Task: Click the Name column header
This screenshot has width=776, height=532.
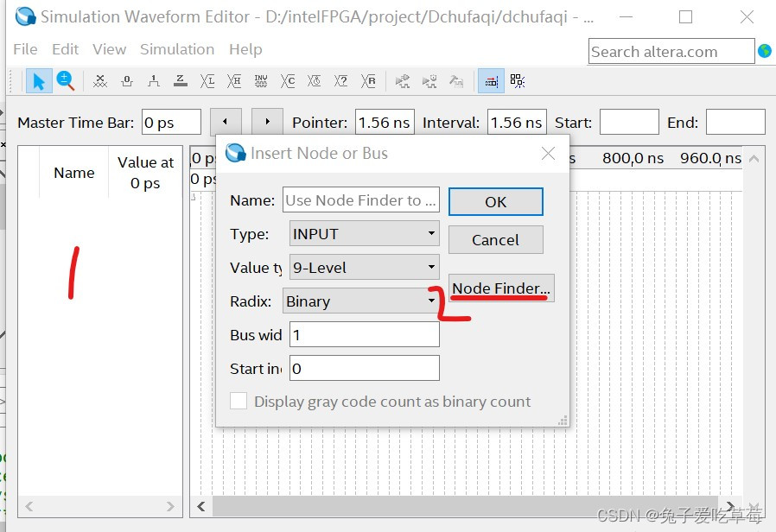Action: [73, 173]
